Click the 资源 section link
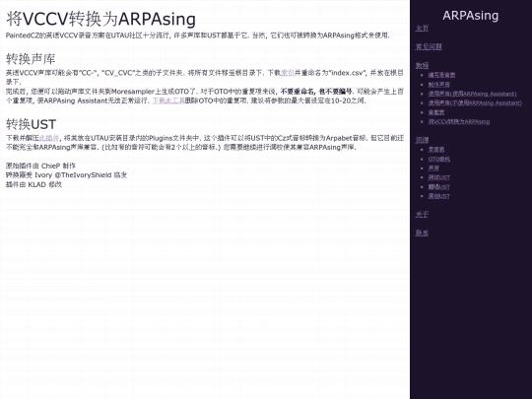This screenshot has width=532, height=399. coord(422,140)
